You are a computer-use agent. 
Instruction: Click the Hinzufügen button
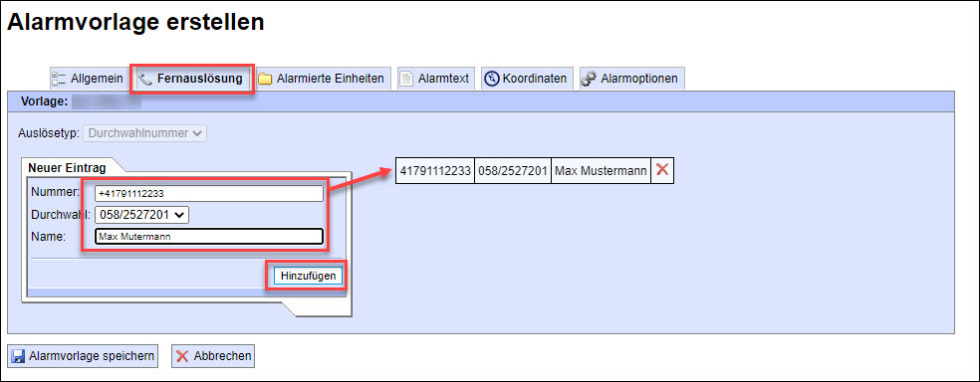click(308, 276)
